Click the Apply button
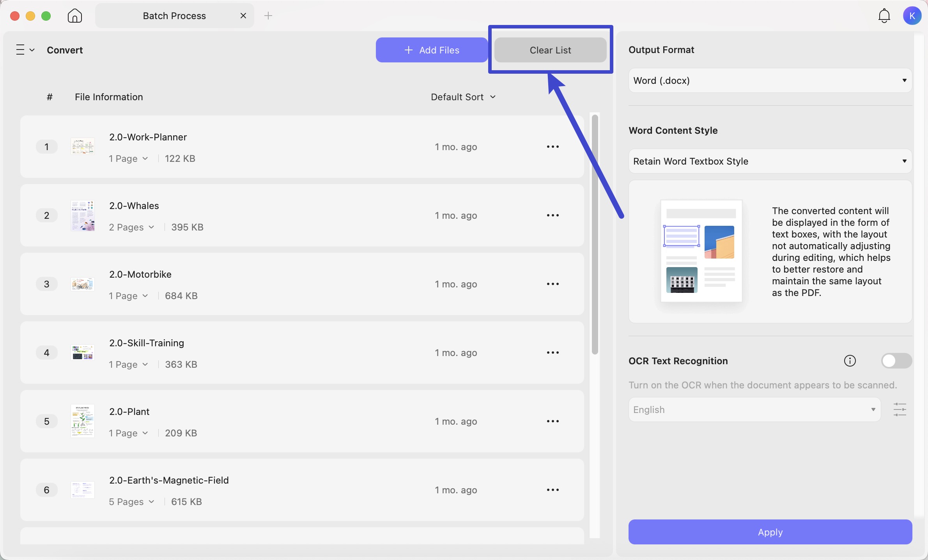Screen dimensions: 928x560 pos(770,532)
